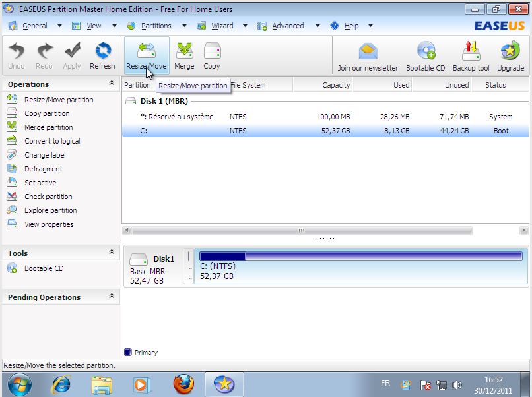Open the Help menu

[x=352, y=26]
